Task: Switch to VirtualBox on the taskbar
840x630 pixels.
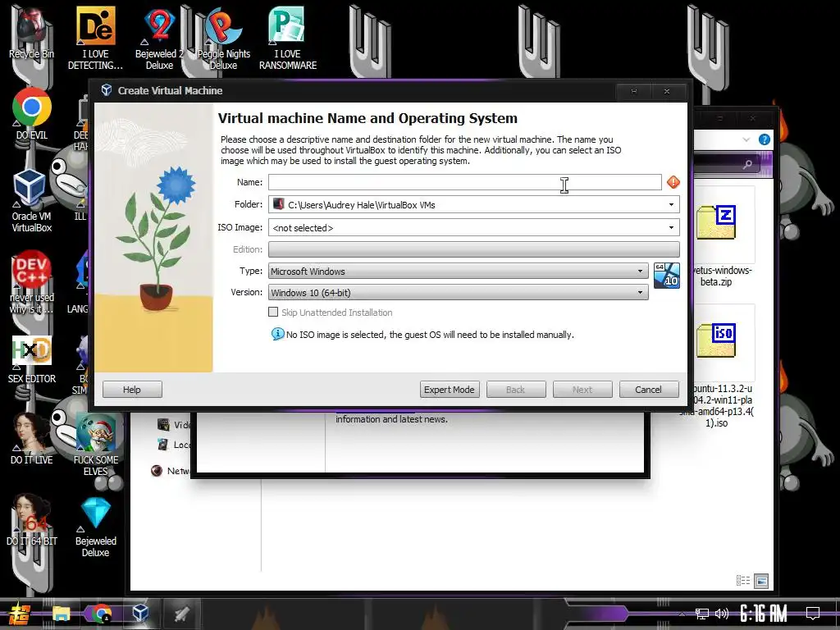Action: pos(140,613)
